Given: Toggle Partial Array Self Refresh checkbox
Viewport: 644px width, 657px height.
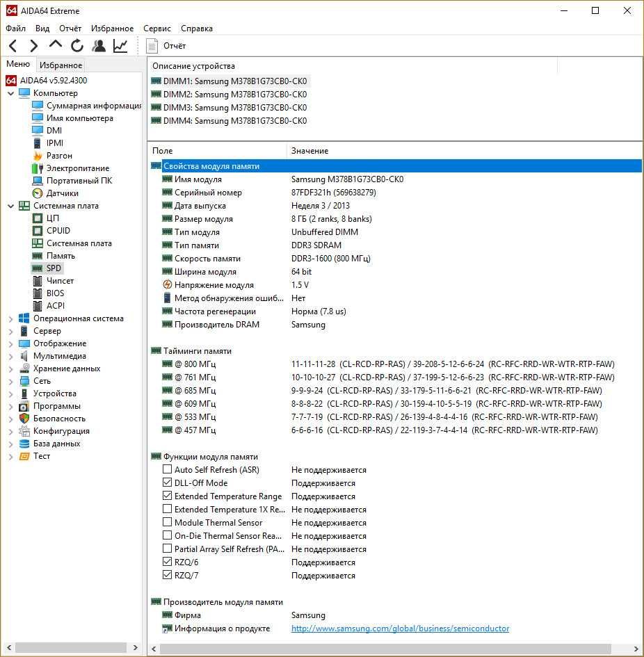Looking at the screenshot, I should pos(168,549).
